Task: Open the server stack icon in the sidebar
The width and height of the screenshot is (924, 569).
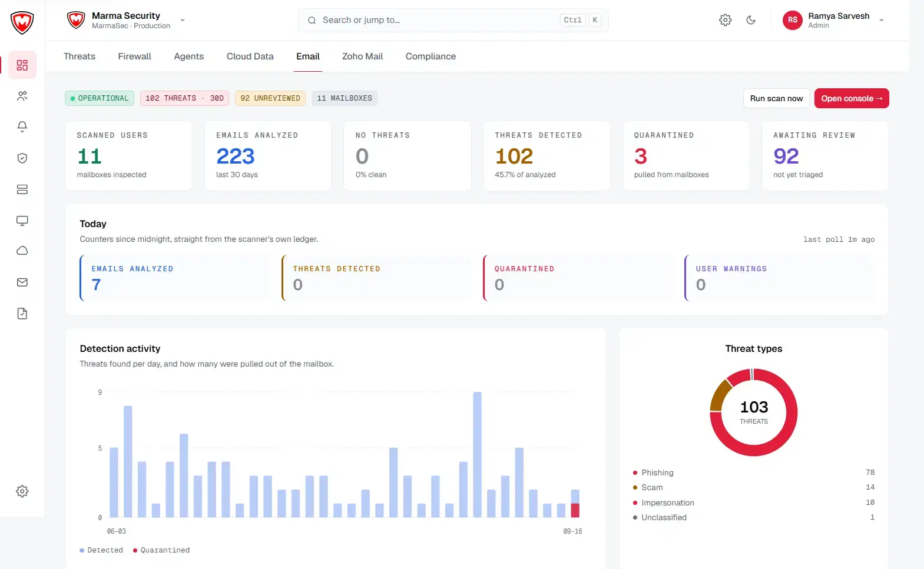Action: tap(22, 189)
